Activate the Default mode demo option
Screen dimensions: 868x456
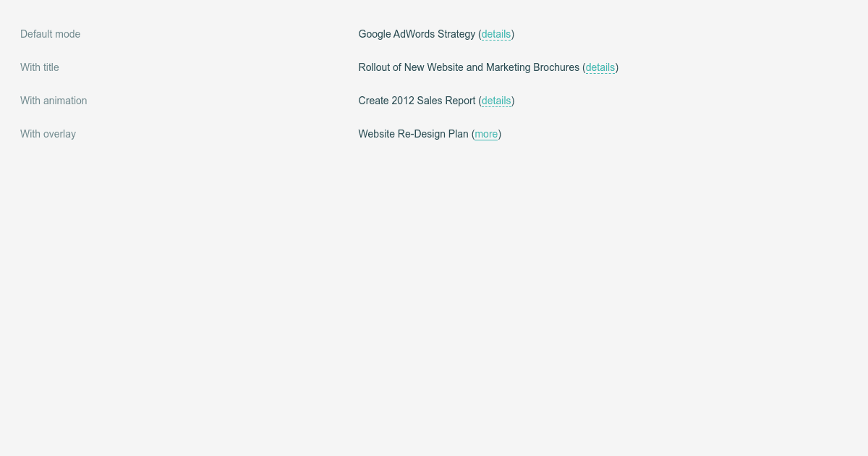click(x=50, y=34)
